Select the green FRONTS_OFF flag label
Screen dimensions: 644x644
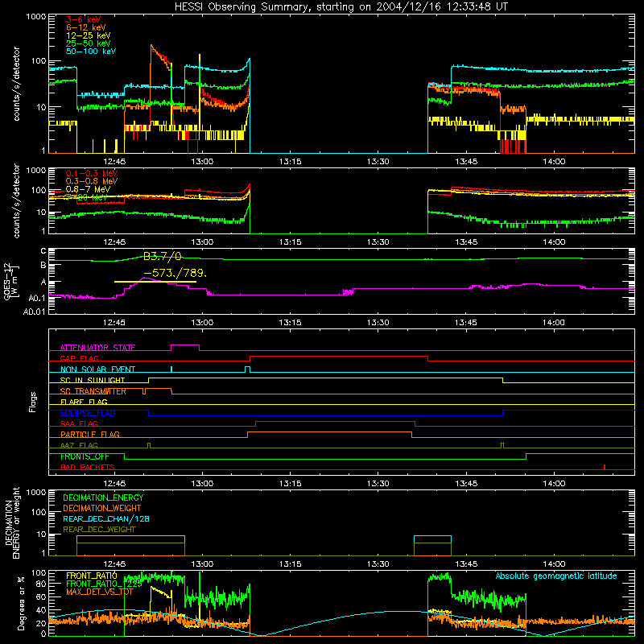tap(85, 456)
